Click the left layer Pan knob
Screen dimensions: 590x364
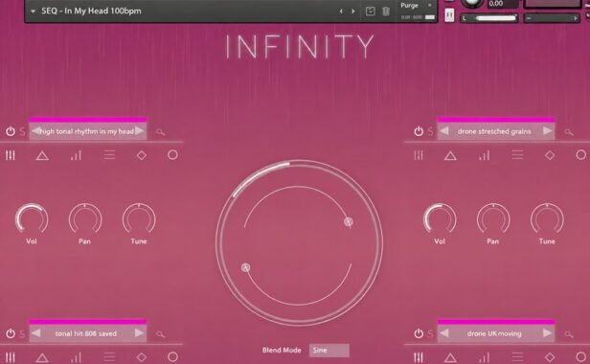click(85, 219)
